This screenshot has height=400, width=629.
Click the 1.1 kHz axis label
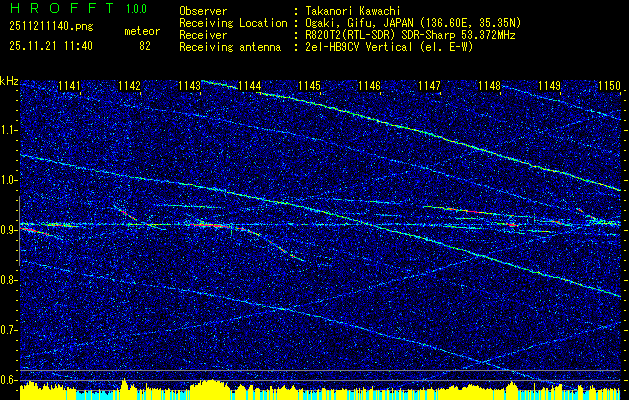[8, 130]
